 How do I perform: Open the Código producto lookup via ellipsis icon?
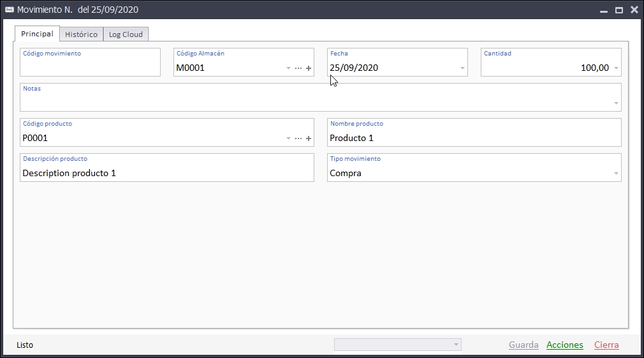pos(298,138)
